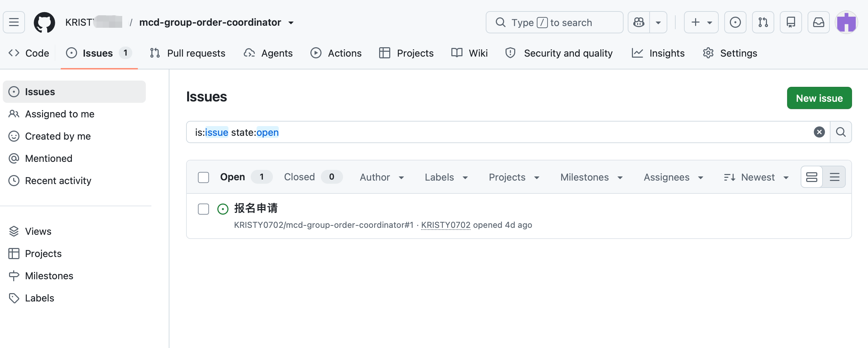Screen dimensions: 868x348
Task: Expand the Labels filter dropdown
Action: [446, 177]
